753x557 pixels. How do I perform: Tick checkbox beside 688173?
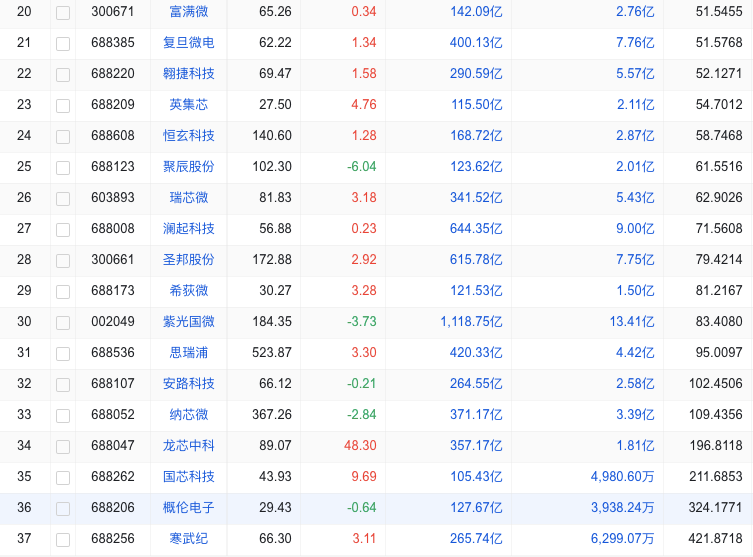point(63,291)
